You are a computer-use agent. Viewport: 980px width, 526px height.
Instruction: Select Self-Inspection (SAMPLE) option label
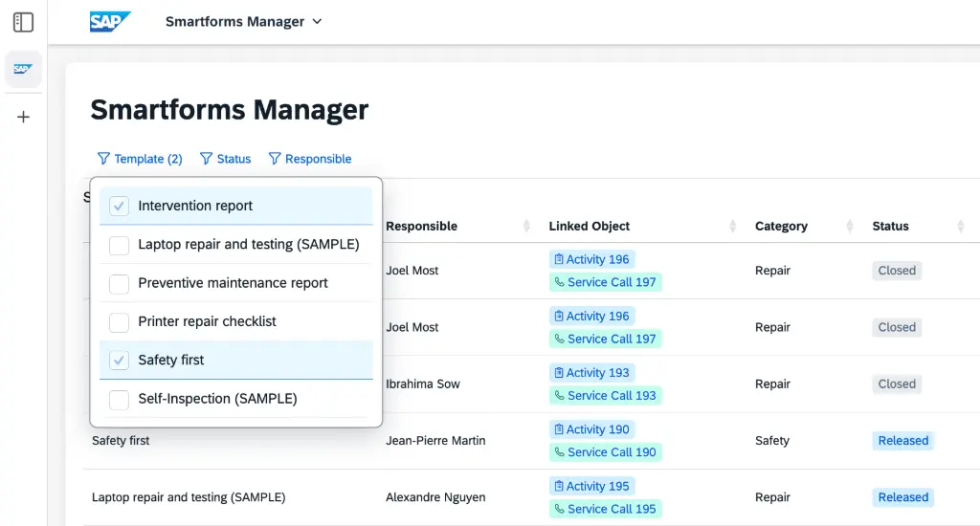pos(217,399)
